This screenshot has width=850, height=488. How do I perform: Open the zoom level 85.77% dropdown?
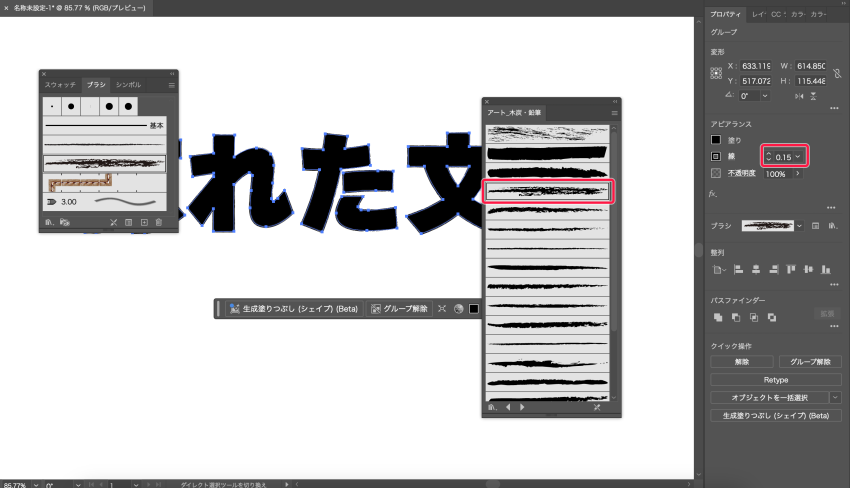[x=36, y=485]
